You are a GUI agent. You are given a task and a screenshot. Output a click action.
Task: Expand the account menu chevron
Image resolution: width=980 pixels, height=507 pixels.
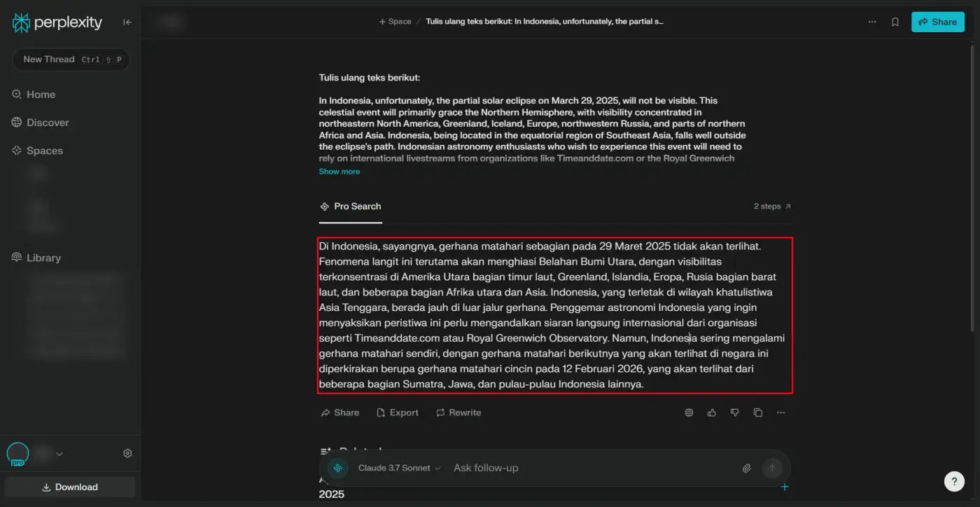click(59, 454)
